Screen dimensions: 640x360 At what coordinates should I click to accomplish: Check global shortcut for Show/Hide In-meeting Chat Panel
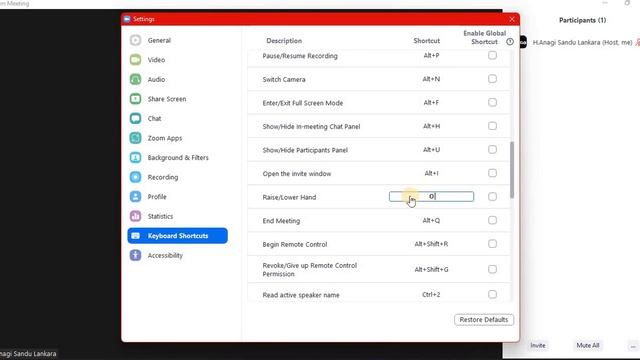click(x=492, y=126)
